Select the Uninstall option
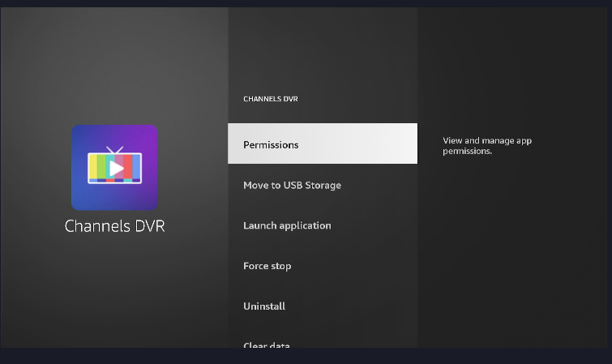The height and width of the screenshot is (364, 612). pyautogui.click(x=264, y=306)
